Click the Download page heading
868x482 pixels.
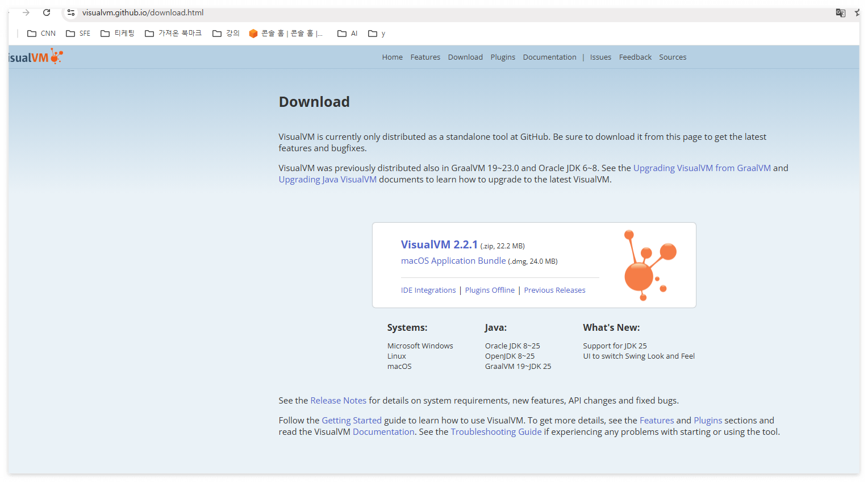click(314, 102)
